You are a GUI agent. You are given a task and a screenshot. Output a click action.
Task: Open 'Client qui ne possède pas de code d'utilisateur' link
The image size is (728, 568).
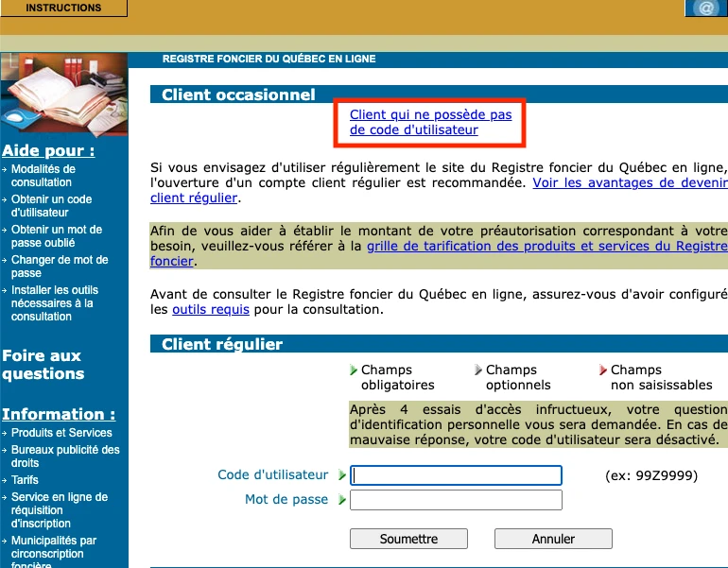coord(430,122)
